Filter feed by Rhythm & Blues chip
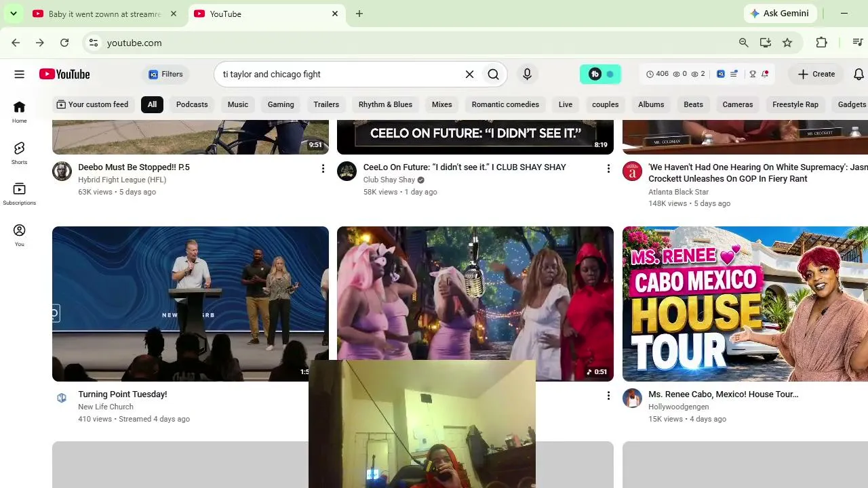This screenshot has width=868, height=488. [385, 104]
